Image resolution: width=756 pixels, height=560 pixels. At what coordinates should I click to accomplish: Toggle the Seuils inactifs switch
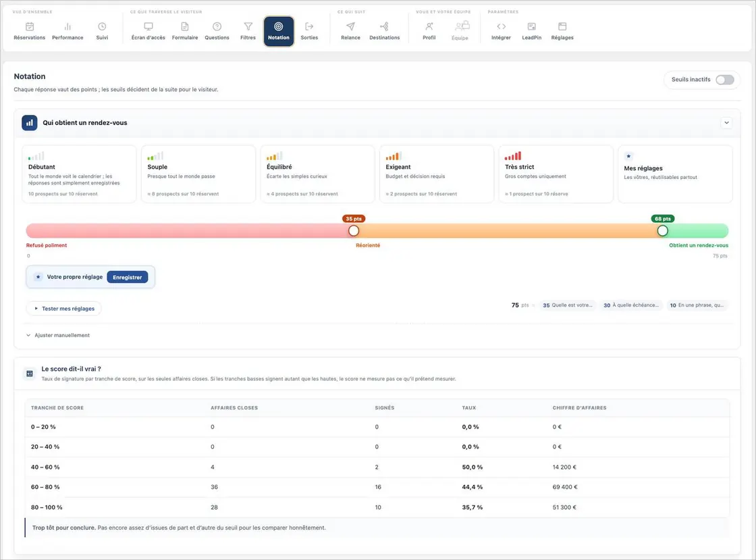click(725, 80)
